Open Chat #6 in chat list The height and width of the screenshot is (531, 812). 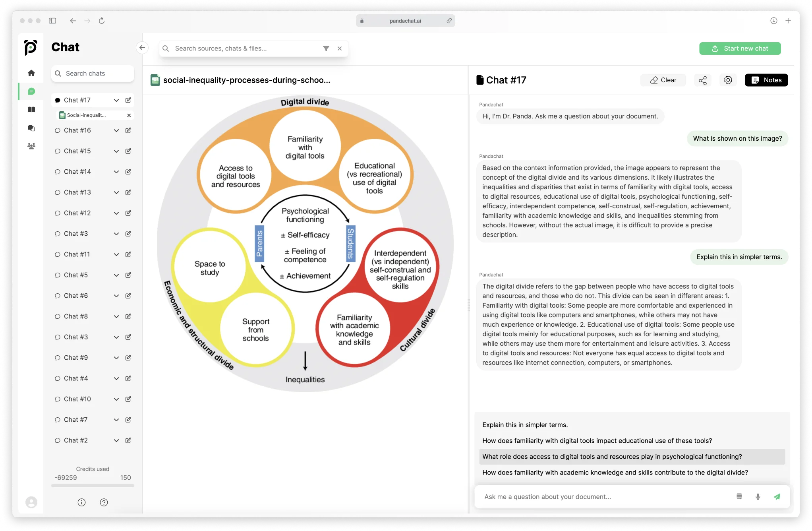[x=76, y=296]
